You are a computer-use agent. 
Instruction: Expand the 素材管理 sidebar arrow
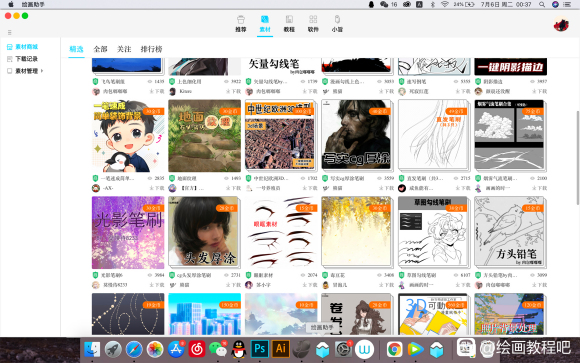[x=42, y=70]
